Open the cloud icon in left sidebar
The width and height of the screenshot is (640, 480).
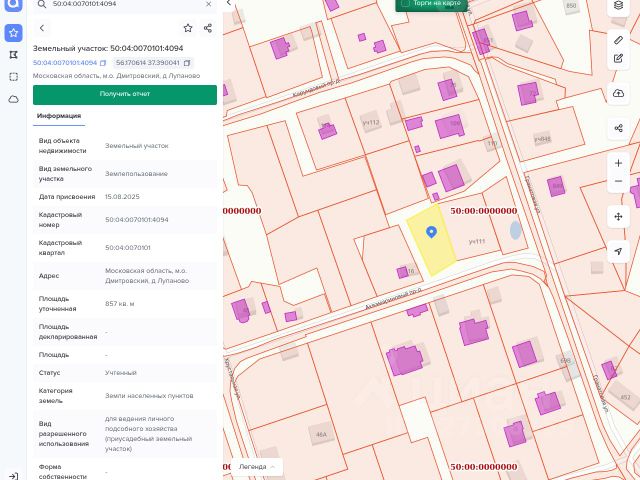click(x=13, y=99)
